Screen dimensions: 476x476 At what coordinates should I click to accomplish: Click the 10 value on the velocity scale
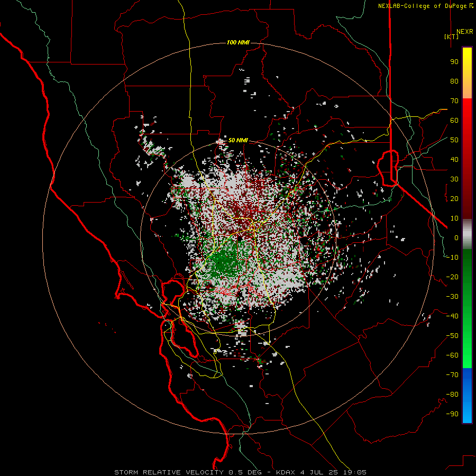pos(454,218)
